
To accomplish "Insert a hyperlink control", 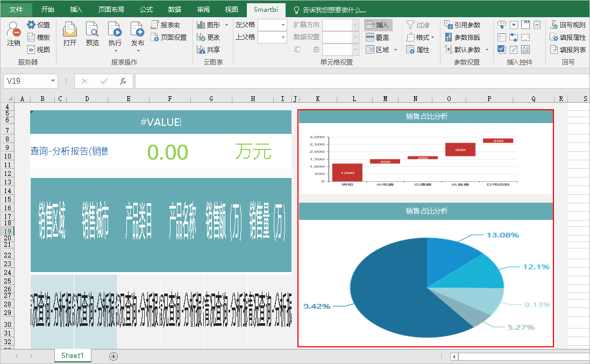I will (x=514, y=49).
